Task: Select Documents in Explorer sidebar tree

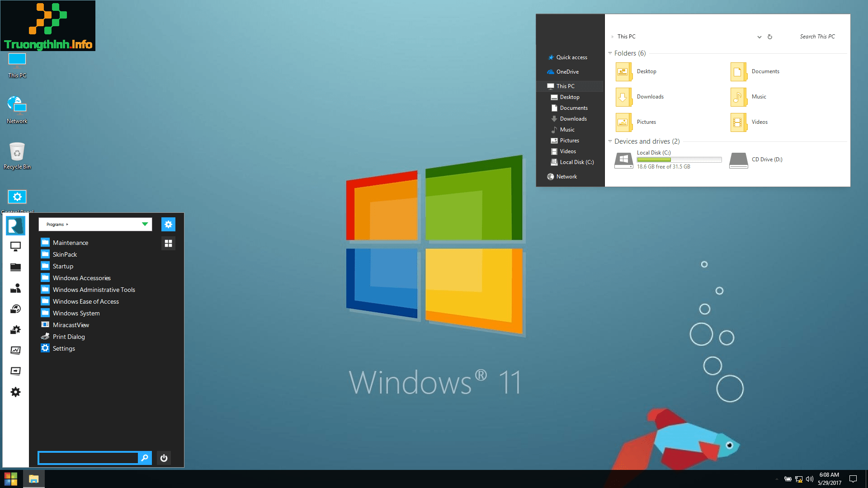Action: click(x=569, y=108)
